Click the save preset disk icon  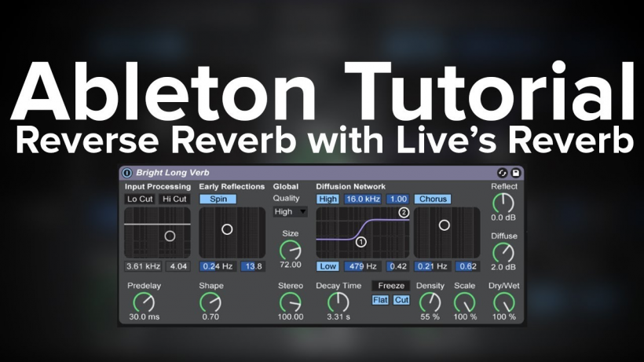[516, 173]
